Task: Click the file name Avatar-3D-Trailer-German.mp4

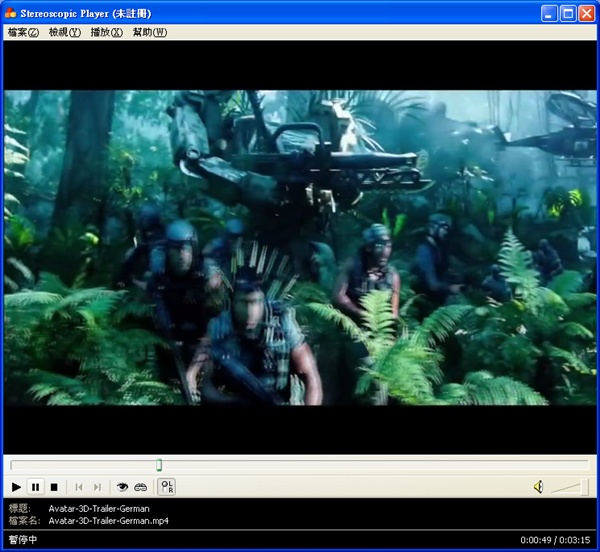Action: [x=108, y=521]
